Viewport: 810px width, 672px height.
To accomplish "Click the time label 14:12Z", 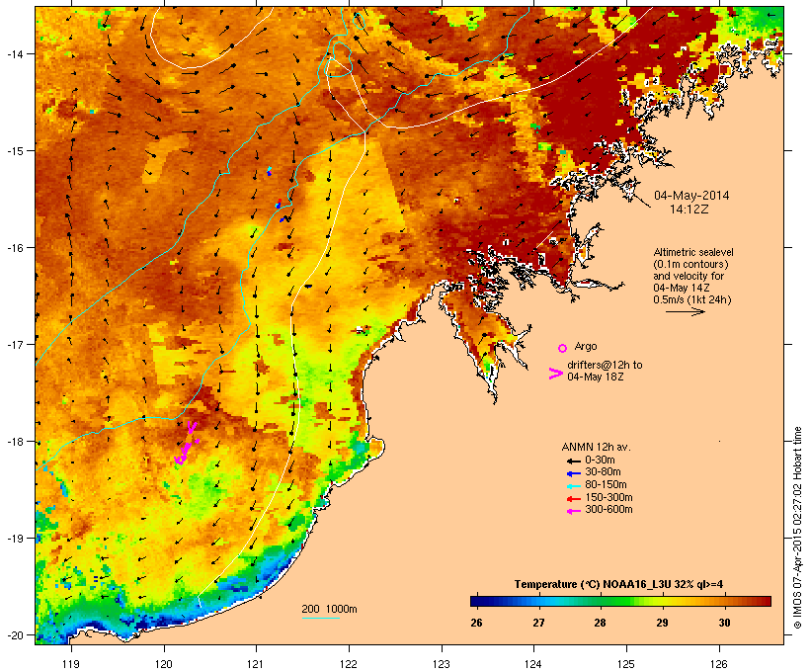I will coord(689,210).
